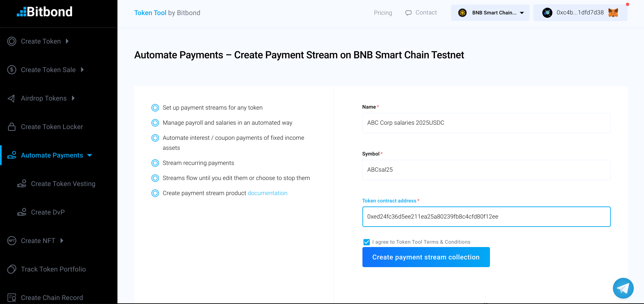Click the Create NFT badge icon

[12, 241]
